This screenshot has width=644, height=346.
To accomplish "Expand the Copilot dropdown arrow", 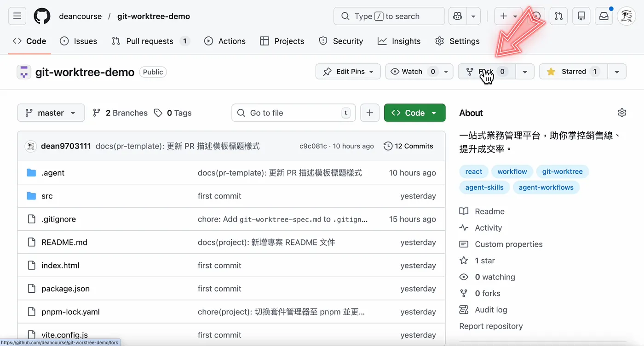I will 473,17.
